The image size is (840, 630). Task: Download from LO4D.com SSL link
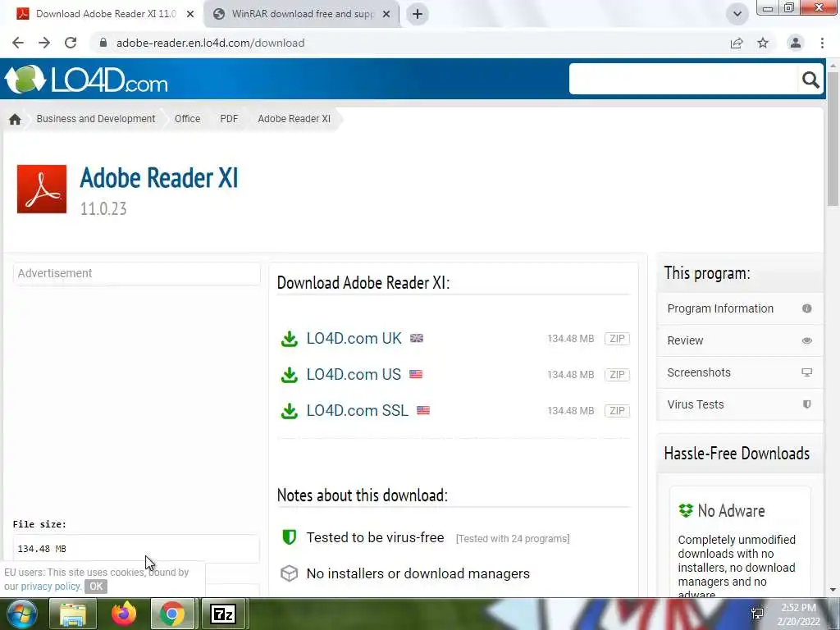(x=358, y=410)
